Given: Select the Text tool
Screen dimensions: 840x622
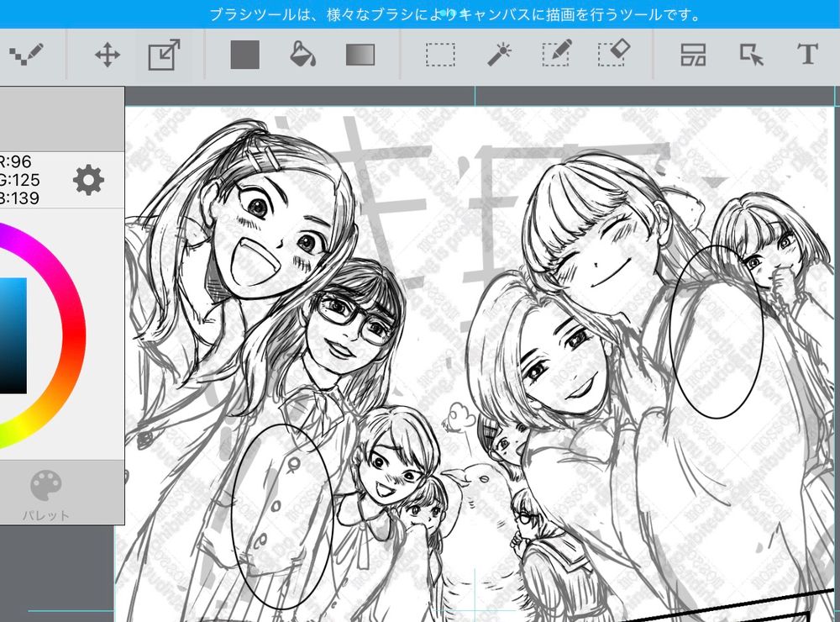Looking at the screenshot, I should (807, 54).
